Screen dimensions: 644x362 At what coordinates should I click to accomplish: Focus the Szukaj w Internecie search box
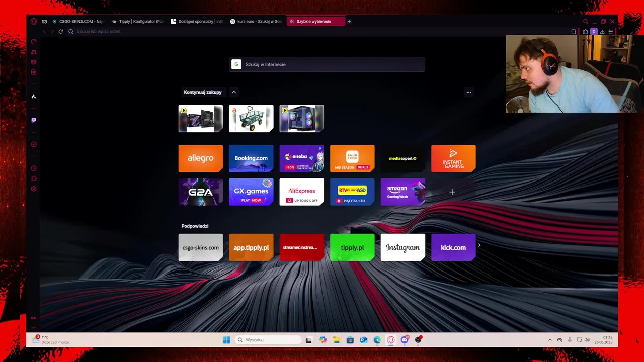pos(327,64)
